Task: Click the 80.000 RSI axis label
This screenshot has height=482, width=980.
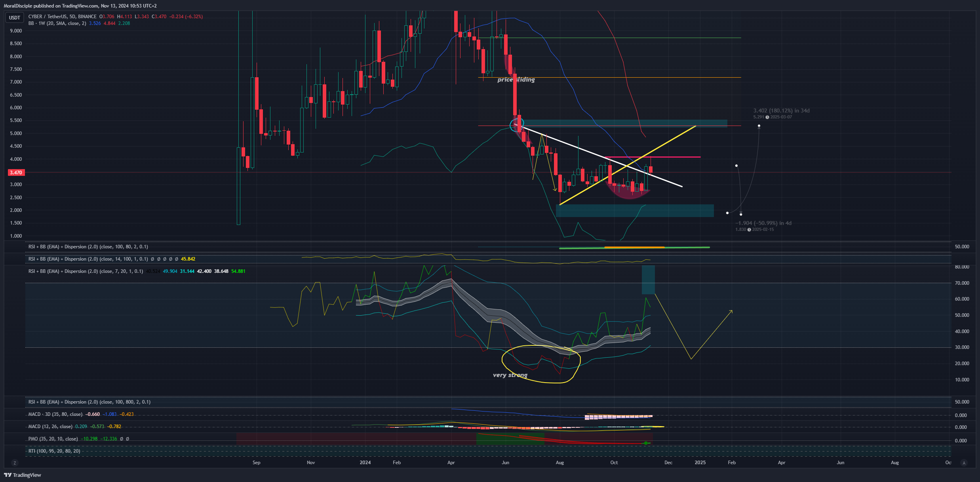Action: [962, 267]
